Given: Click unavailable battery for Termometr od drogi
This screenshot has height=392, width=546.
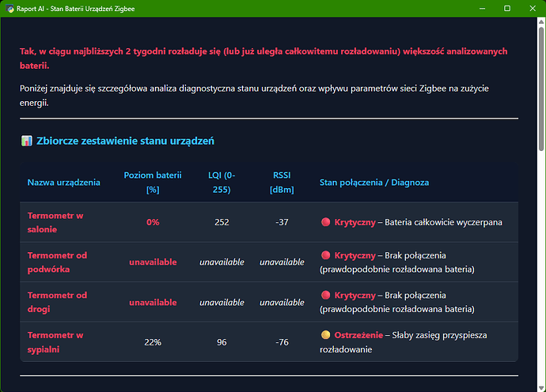Looking at the screenshot, I should pos(153,302).
